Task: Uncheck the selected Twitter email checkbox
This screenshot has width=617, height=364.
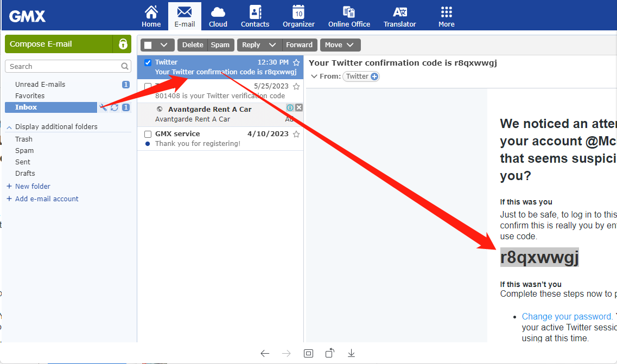Action: (148, 62)
